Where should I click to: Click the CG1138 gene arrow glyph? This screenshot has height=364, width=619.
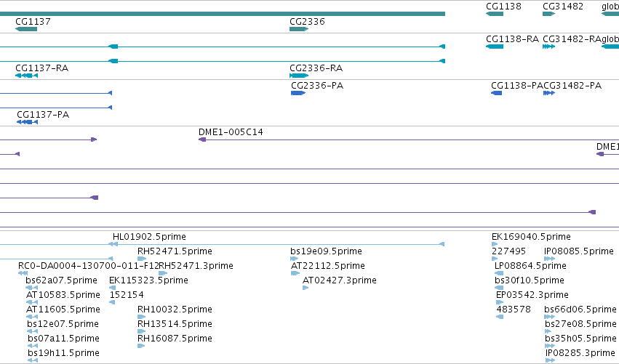495,14
